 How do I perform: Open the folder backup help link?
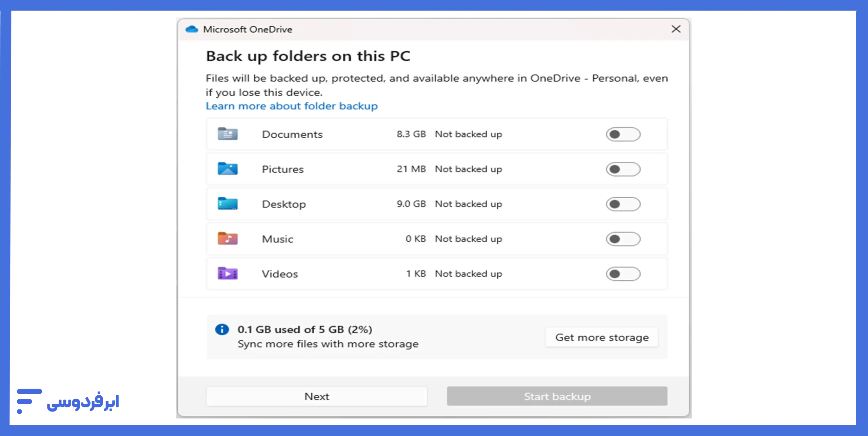291,106
